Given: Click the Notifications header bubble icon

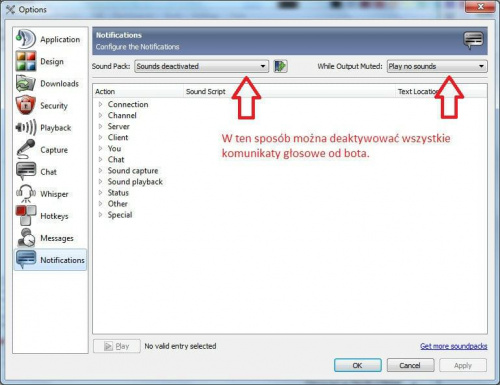Looking at the screenshot, I should click(473, 41).
